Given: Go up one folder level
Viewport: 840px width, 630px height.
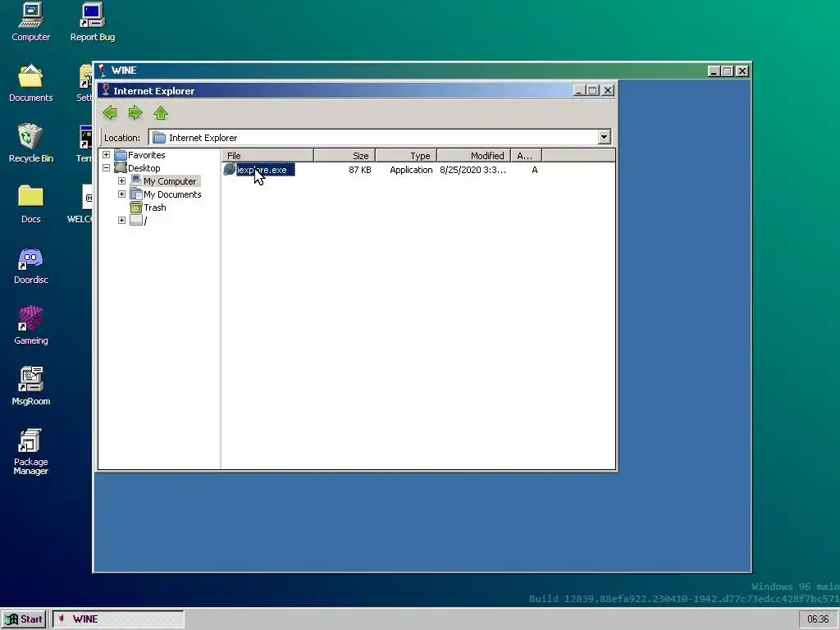Looking at the screenshot, I should point(161,112).
